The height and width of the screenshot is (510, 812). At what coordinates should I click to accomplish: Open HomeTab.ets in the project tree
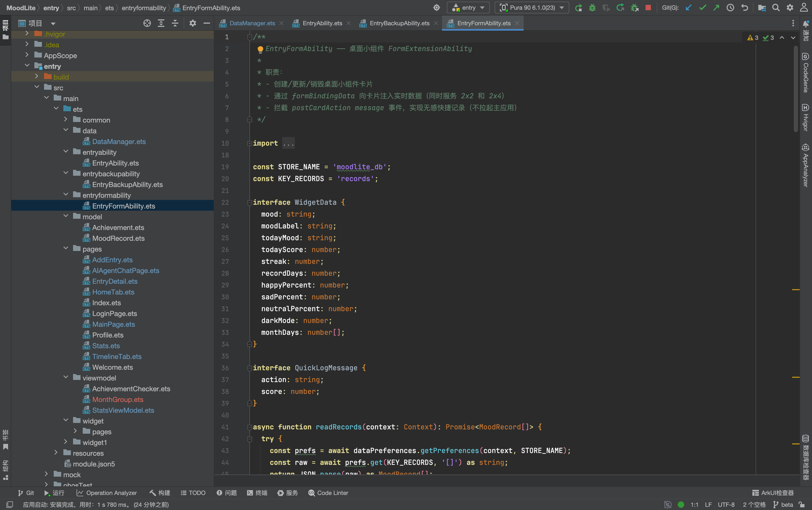point(113,292)
